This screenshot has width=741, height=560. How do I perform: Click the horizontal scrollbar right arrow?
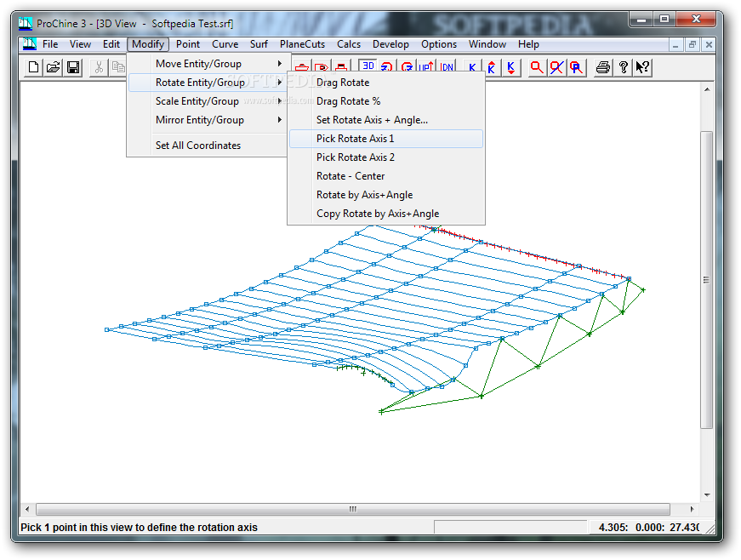(x=692, y=509)
